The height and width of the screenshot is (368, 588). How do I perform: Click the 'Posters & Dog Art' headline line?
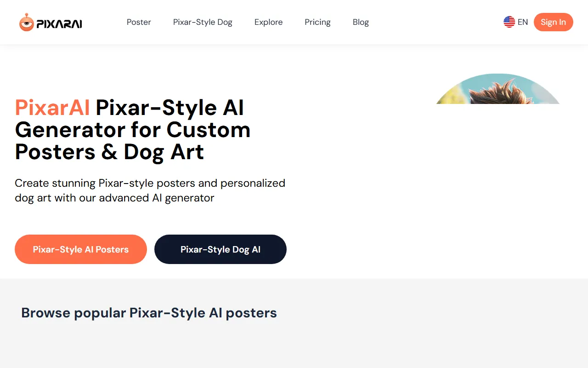tap(109, 152)
